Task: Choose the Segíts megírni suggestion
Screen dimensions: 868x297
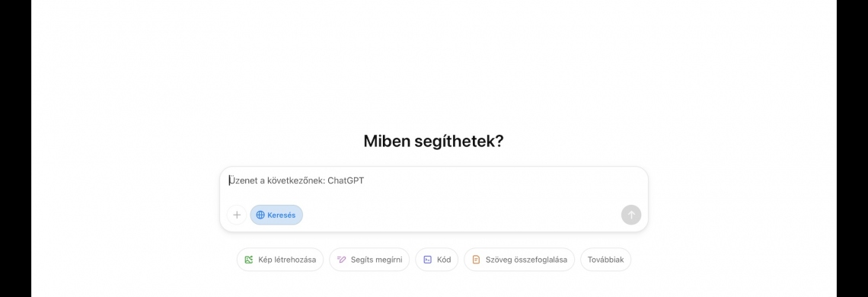Action: coord(369,260)
